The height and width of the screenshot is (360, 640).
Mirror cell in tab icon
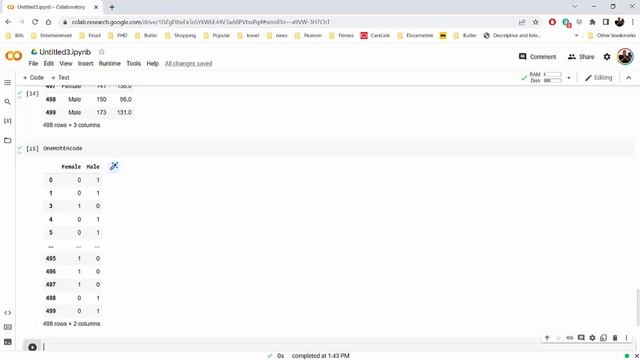coord(604,338)
